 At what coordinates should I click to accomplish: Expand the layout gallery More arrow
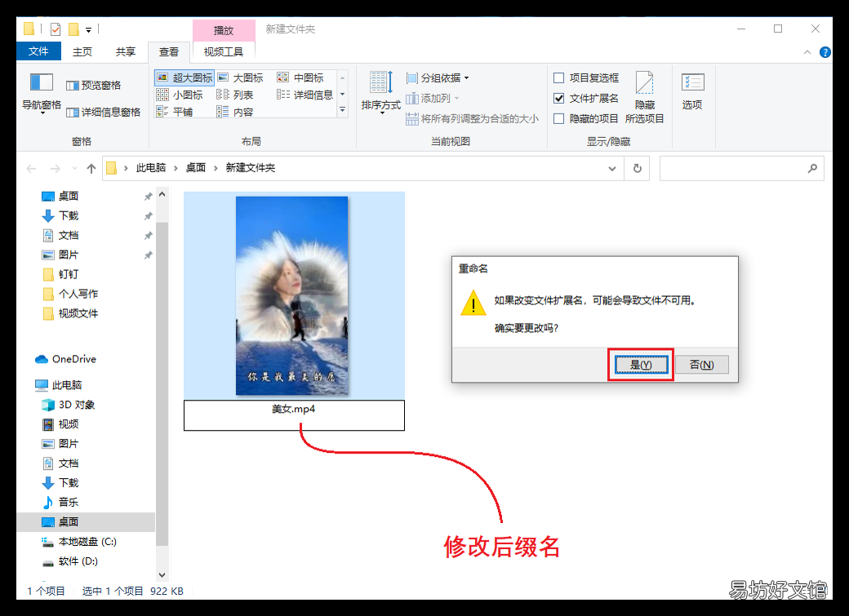tap(342, 110)
